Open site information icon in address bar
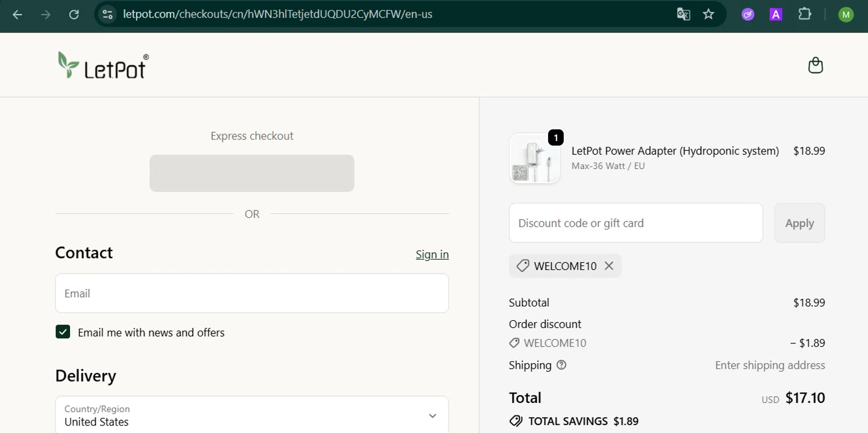This screenshot has height=433, width=868. coord(108,14)
